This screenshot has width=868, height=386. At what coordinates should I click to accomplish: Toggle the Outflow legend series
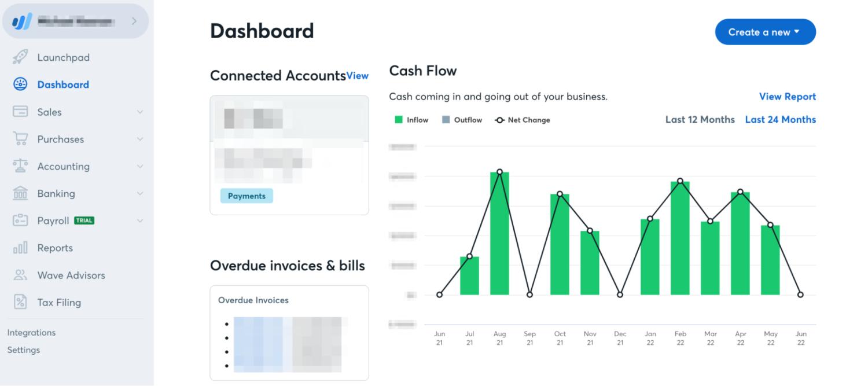click(462, 120)
